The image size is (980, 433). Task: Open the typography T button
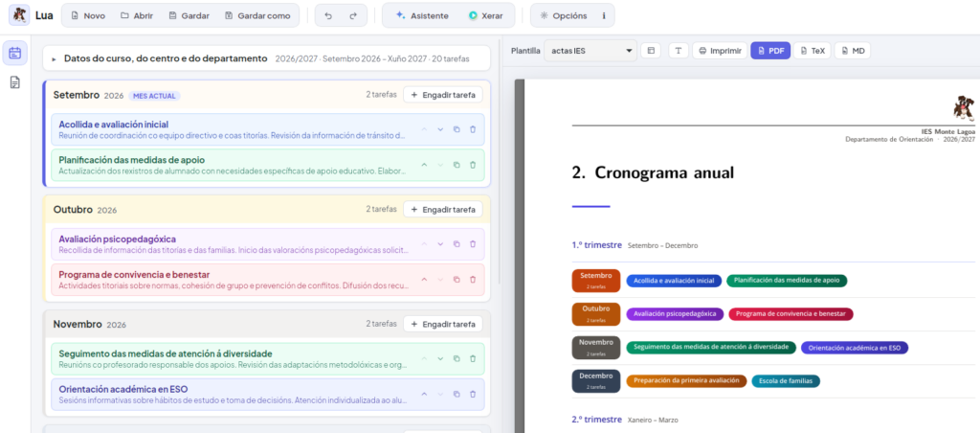679,51
